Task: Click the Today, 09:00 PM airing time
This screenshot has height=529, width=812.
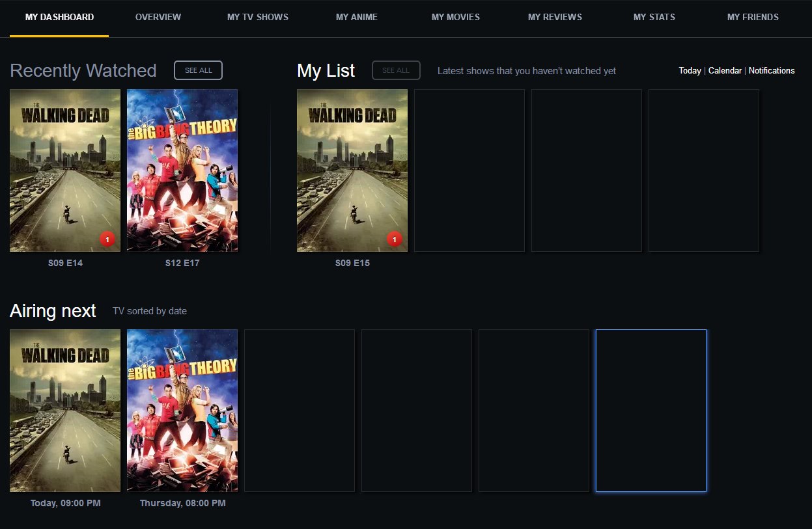Action: [65, 503]
